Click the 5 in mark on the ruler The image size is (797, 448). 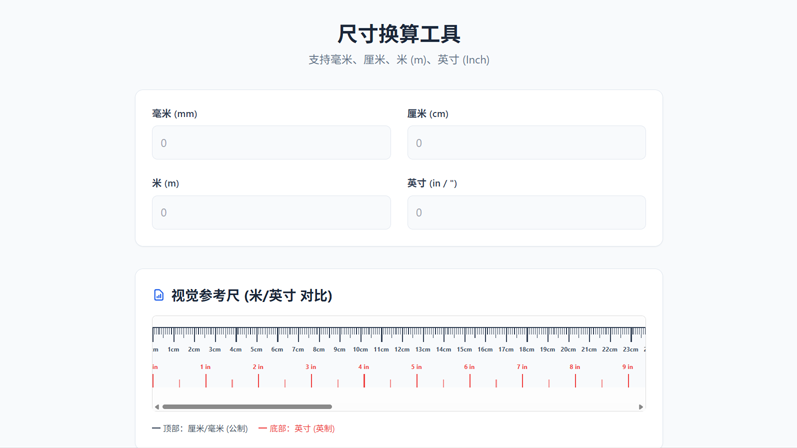click(x=416, y=367)
